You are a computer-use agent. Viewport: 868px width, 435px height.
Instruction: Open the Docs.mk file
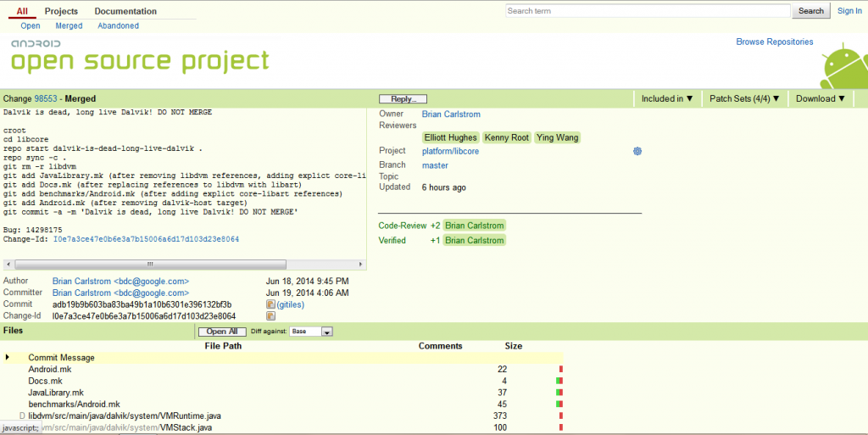tap(46, 381)
